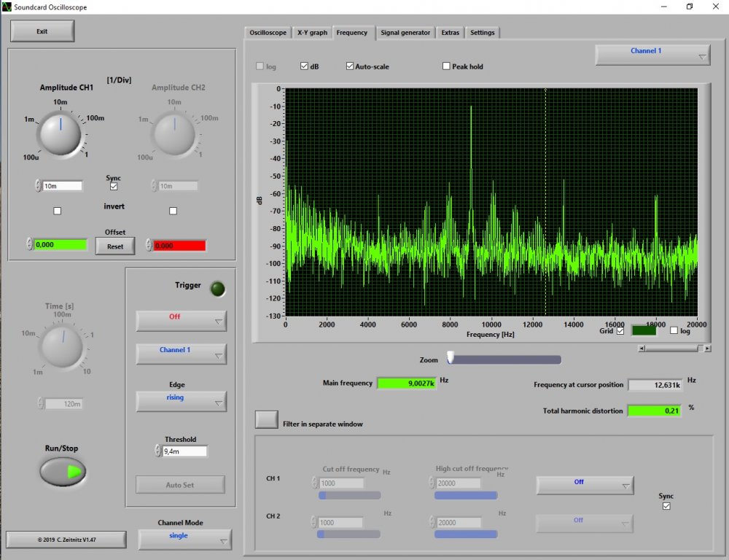Screen dimensions: 729x560
Task: Click the CH 1 cut off frequency slider
Action: coord(350,496)
